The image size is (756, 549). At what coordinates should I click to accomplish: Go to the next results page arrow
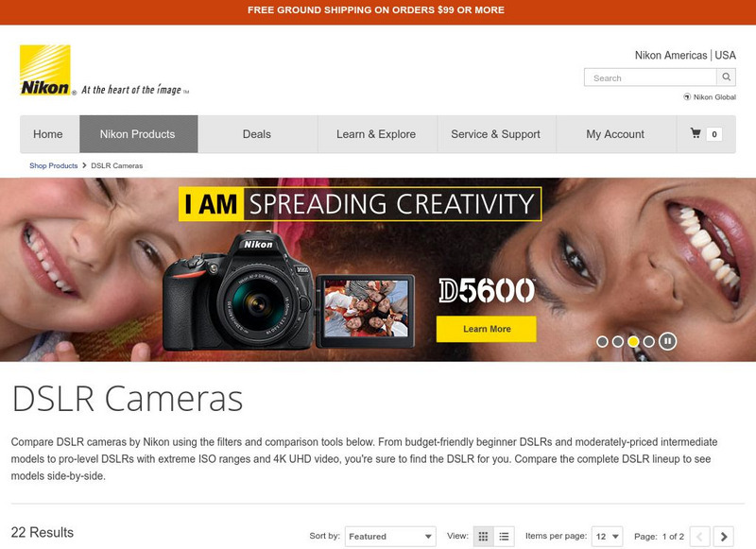click(x=725, y=535)
